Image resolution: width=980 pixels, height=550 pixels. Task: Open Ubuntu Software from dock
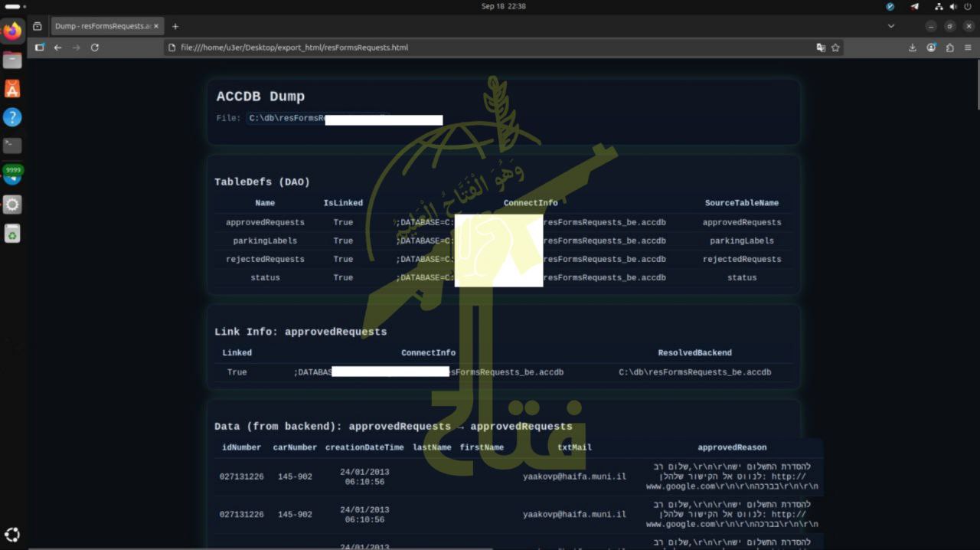(12, 89)
